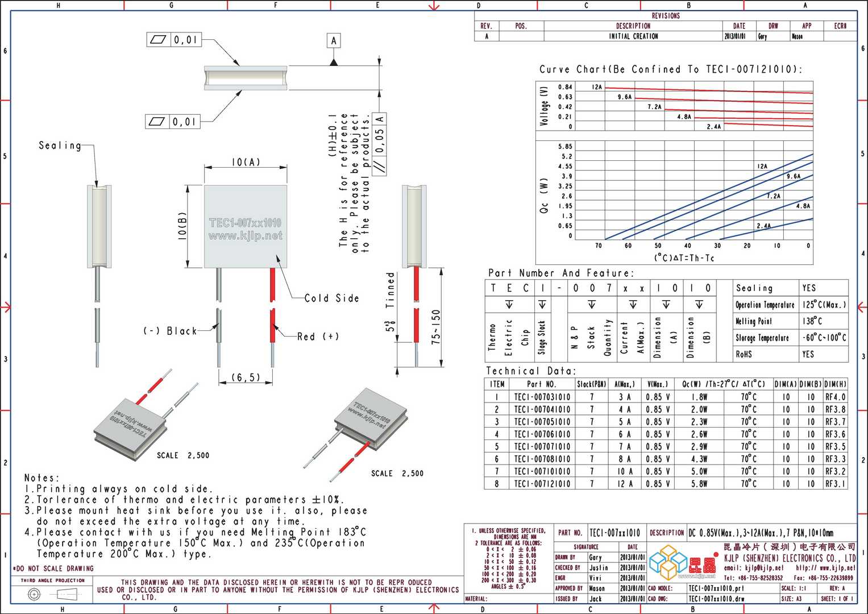The image size is (868, 614).
Task: Click the "Technical Data:" heading
Action: click(531, 371)
